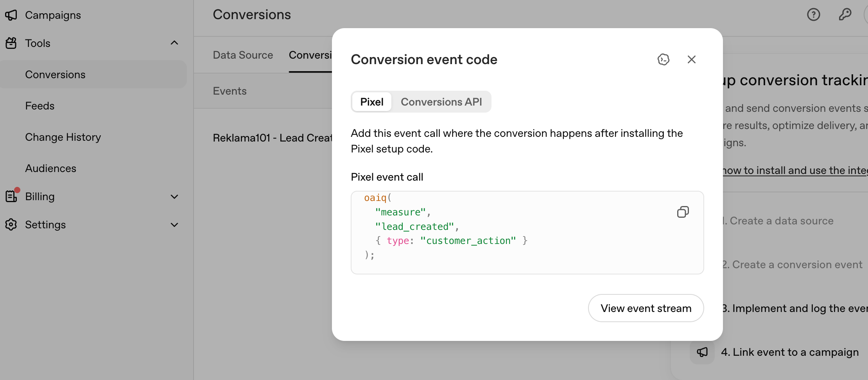Screen dimensions: 868x380
Task: Click the Tools toolbox icon
Action: point(11,43)
